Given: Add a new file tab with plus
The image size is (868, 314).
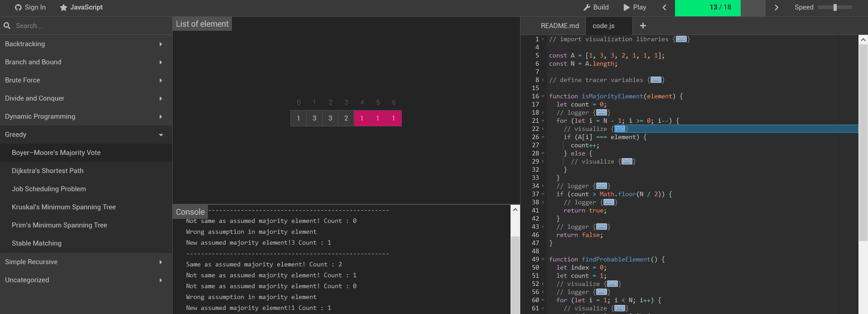Looking at the screenshot, I should click(643, 26).
